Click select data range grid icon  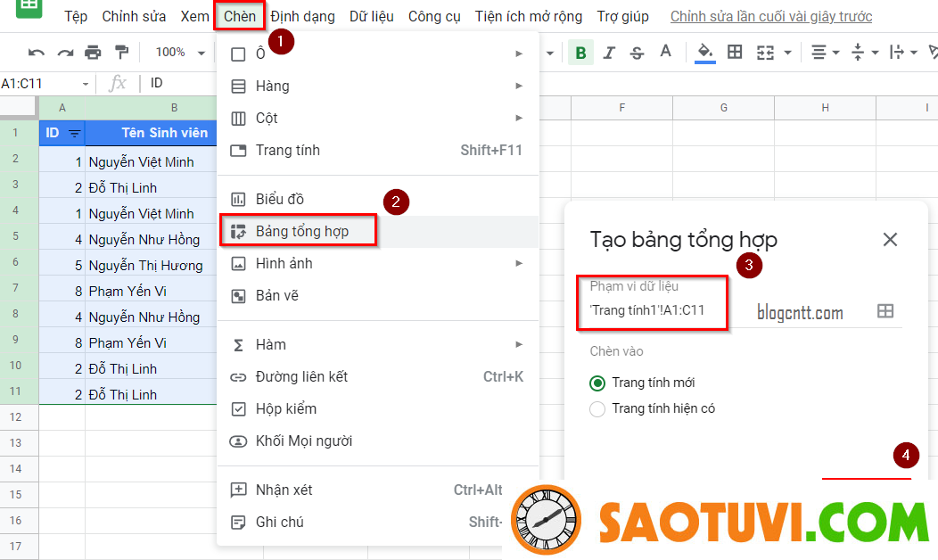(885, 311)
